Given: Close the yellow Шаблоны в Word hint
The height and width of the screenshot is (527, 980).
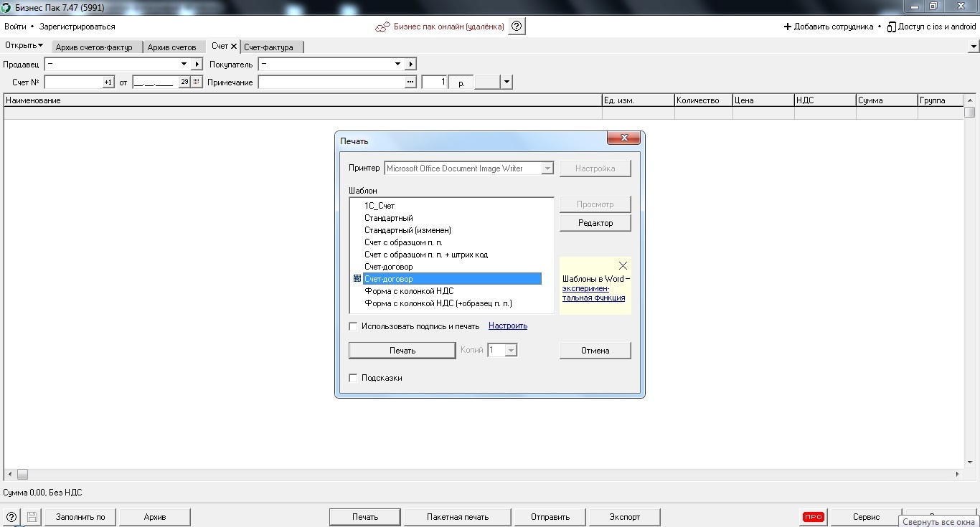Looking at the screenshot, I should pos(623,265).
